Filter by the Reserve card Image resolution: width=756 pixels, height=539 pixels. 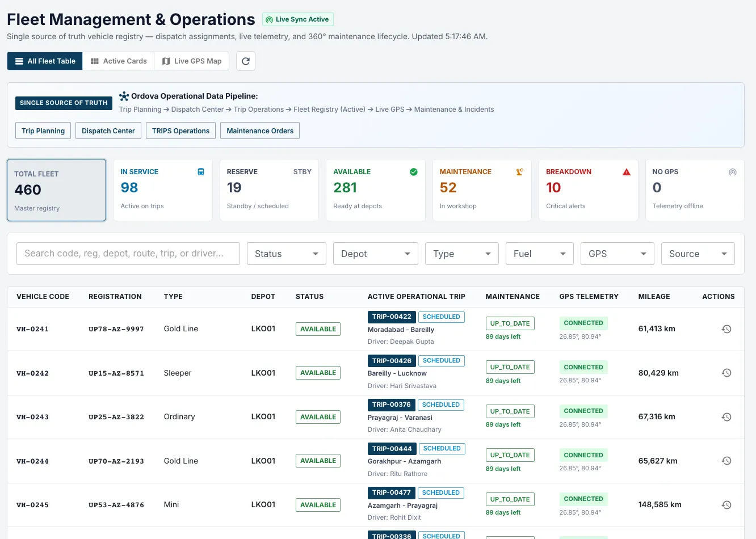(269, 190)
